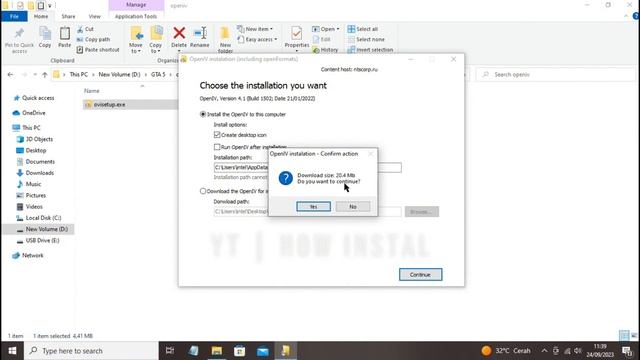Open the Easy access dropdown
Image resolution: width=640 pixels, height=360 pixels.
[258, 39]
